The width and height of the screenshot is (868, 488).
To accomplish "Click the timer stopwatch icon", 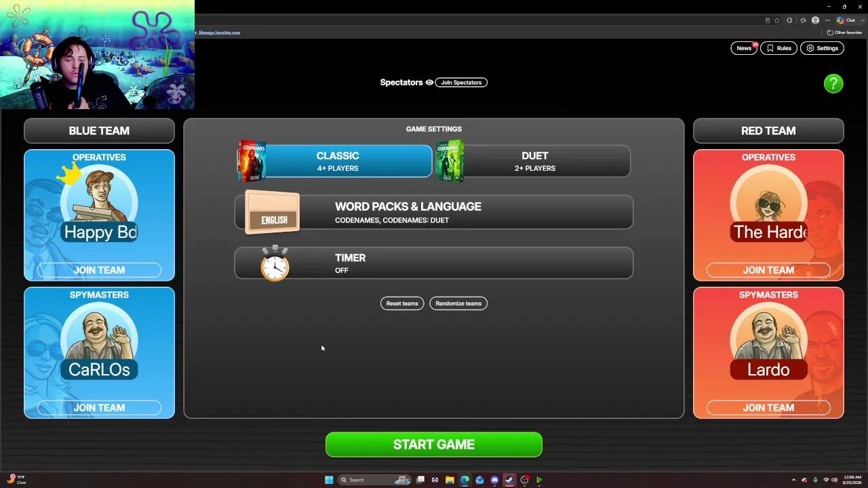I will [x=275, y=263].
